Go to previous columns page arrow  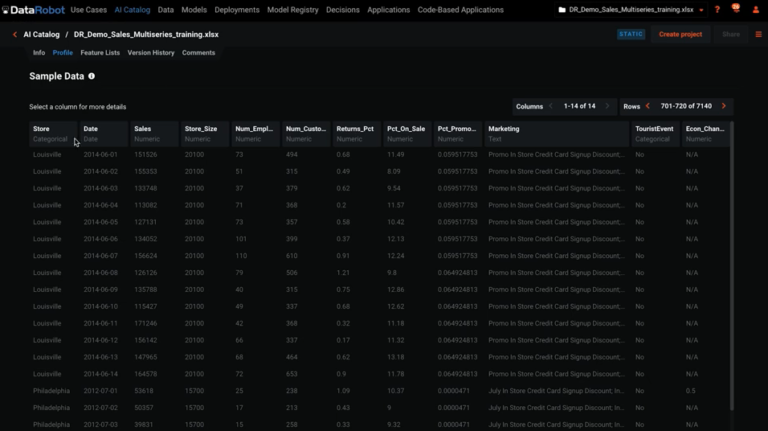[x=551, y=106]
